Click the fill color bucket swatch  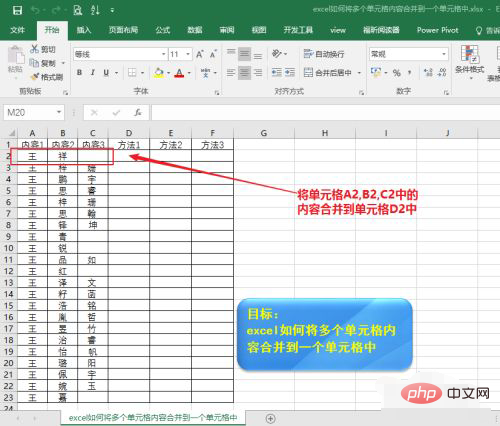point(159,72)
